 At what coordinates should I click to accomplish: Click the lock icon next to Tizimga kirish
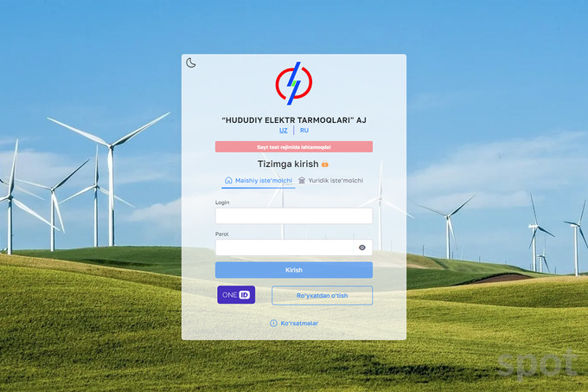click(325, 164)
